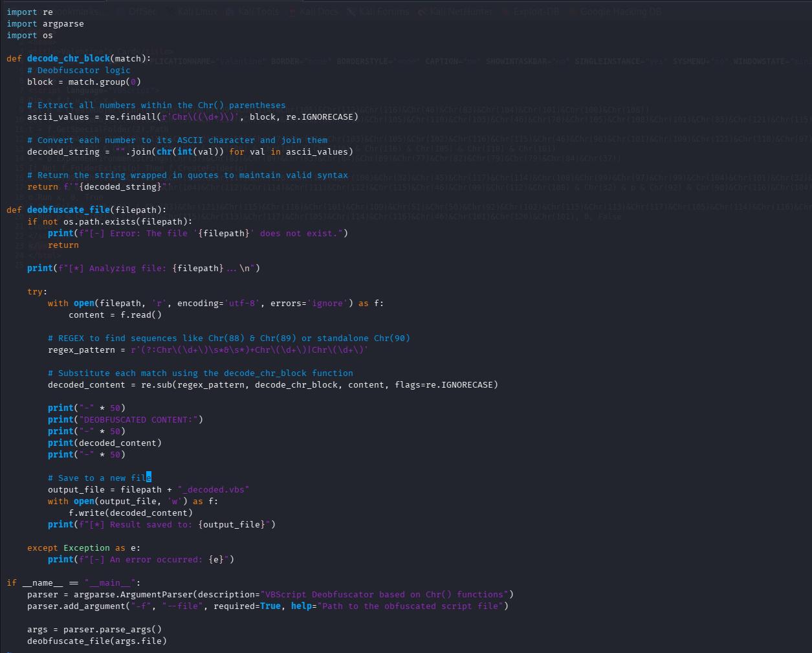Click the 'import argparse' line
The width and height of the screenshot is (812, 653).
(45, 24)
